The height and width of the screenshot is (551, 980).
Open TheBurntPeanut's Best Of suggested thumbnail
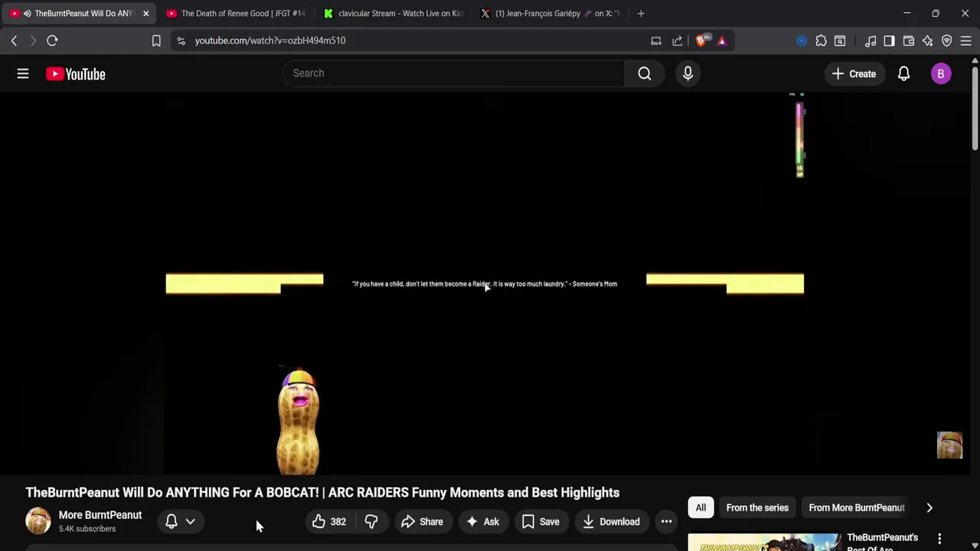[x=764, y=542]
